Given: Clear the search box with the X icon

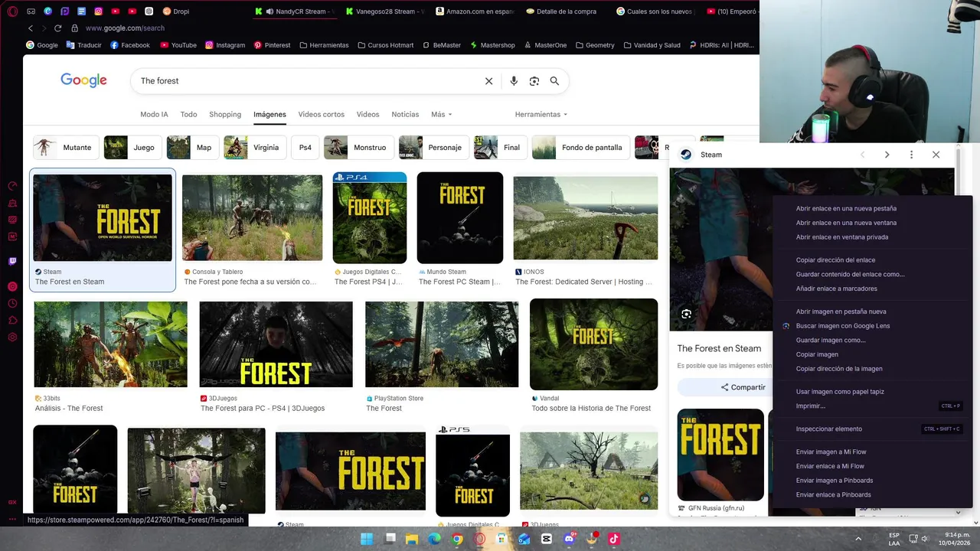Looking at the screenshot, I should 488,81.
